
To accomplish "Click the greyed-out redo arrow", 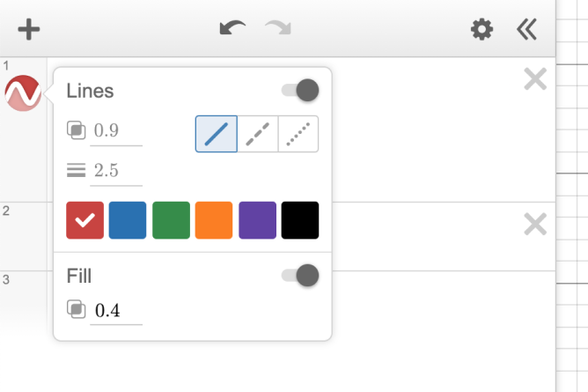I will tap(278, 29).
